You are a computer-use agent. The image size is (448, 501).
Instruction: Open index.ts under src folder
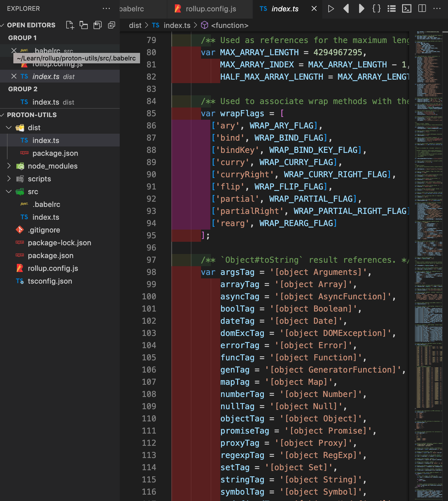click(x=60, y=217)
